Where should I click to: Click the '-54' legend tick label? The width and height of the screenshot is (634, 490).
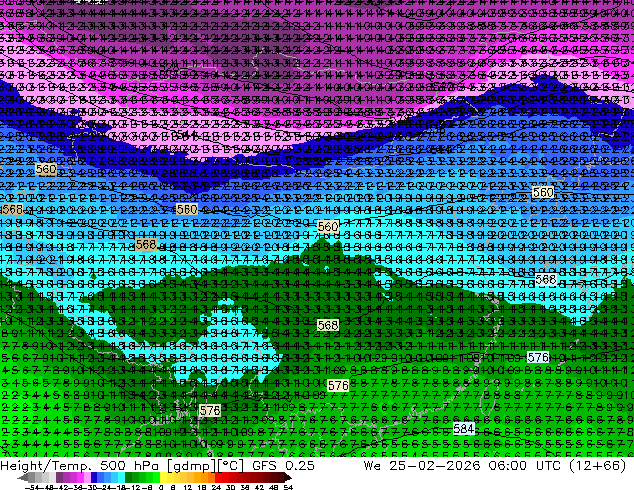[32, 487]
